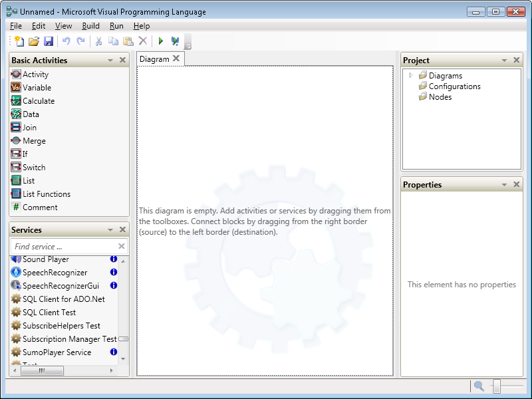Viewport: 532px width, 399px height.
Task: Click the New project toolbar icon
Action: (x=19, y=41)
